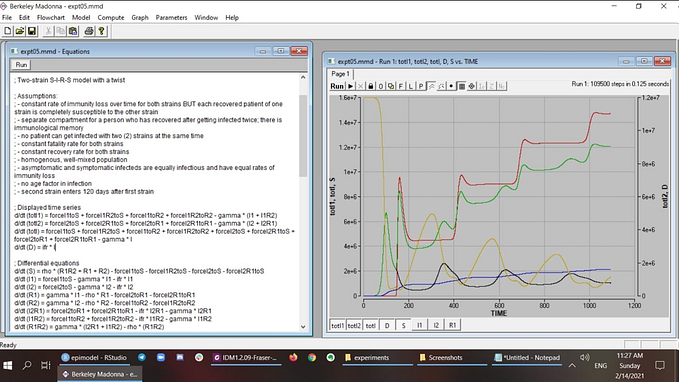Click Run button in the Equations window
679x382 pixels.
(x=21, y=65)
